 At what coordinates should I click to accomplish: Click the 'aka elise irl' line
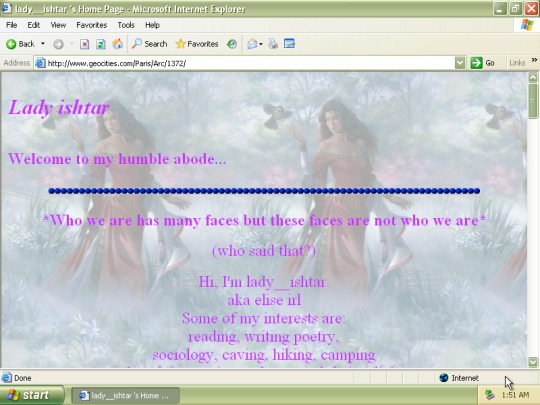264,300
